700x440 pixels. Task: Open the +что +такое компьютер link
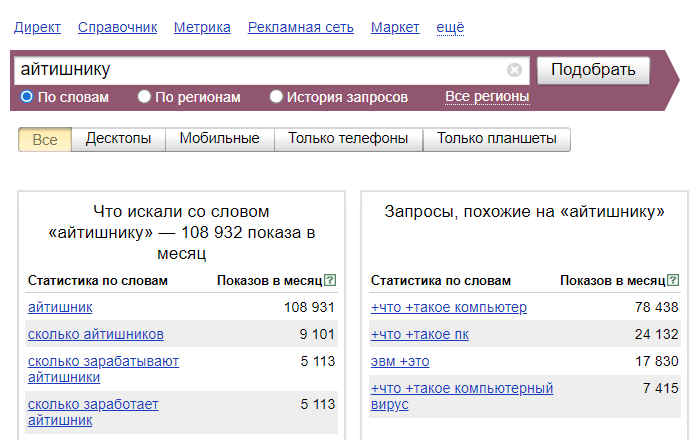(x=449, y=307)
